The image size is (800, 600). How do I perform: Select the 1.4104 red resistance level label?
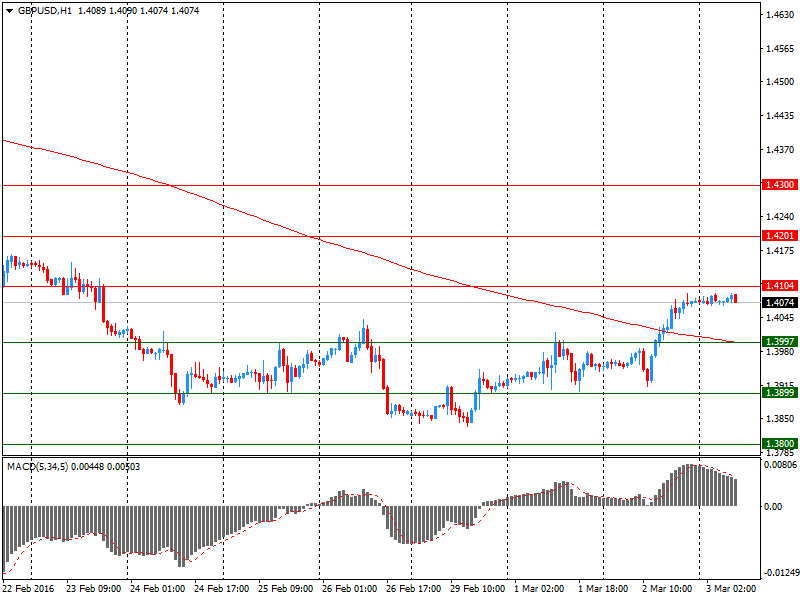[780, 286]
